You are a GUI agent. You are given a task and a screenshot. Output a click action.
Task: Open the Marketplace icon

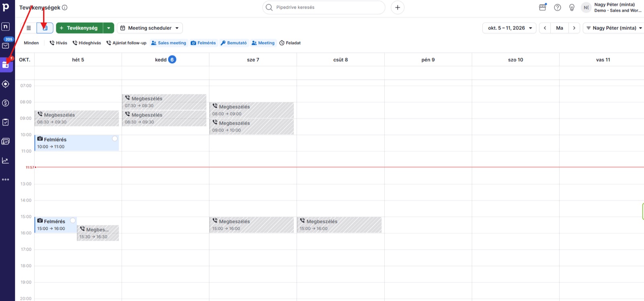click(543, 7)
